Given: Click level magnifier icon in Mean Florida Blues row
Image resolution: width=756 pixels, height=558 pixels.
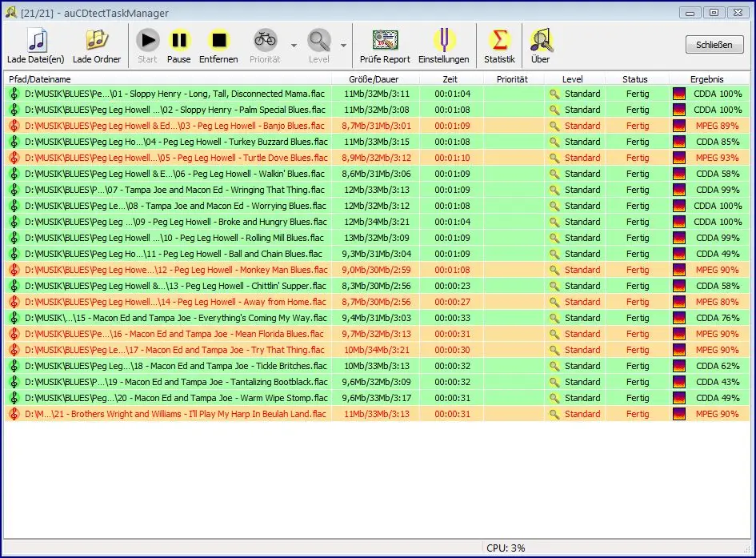Looking at the screenshot, I should pyautogui.click(x=554, y=334).
